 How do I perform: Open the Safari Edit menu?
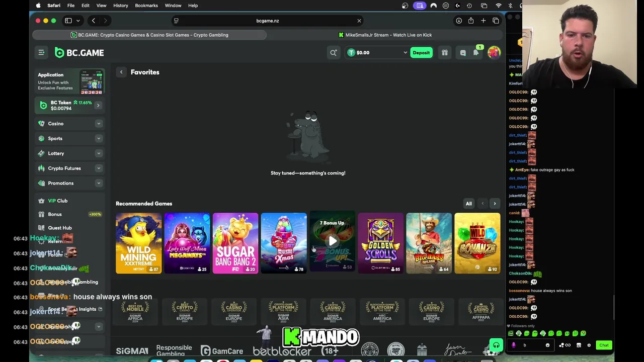pyautogui.click(x=86, y=6)
